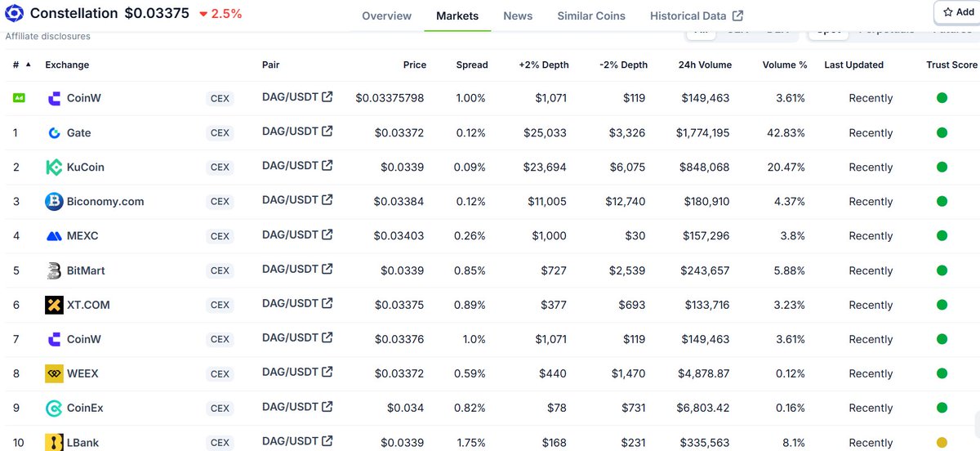Screen dimensions: 980x451
Task: Click the MEXC exchange logo
Action: click(54, 236)
